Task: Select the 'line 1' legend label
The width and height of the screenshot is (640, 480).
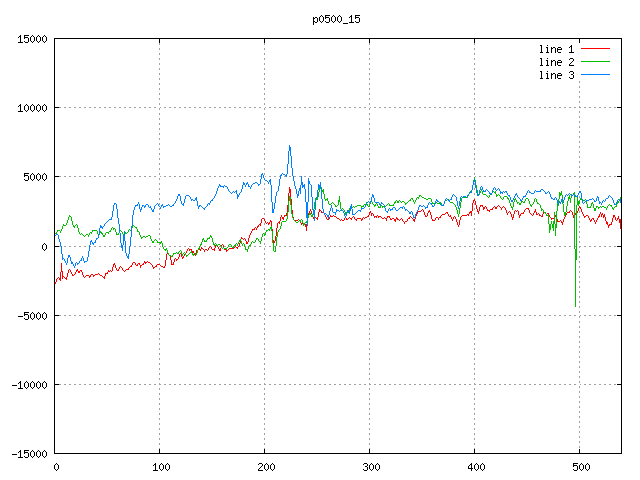Action: pyautogui.click(x=556, y=49)
